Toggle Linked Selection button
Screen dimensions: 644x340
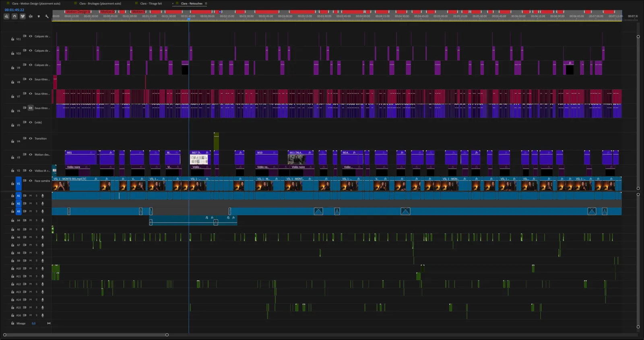[x=23, y=17]
